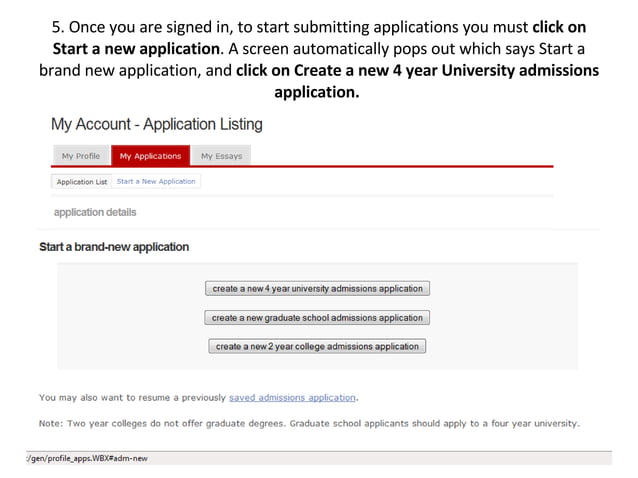Open the saved admissions application link
Screen dimensions: 638x478
click(292, 397)
